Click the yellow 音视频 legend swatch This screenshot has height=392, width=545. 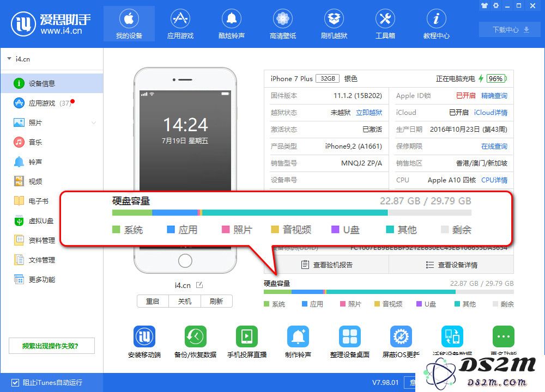[x=377, y=304]
